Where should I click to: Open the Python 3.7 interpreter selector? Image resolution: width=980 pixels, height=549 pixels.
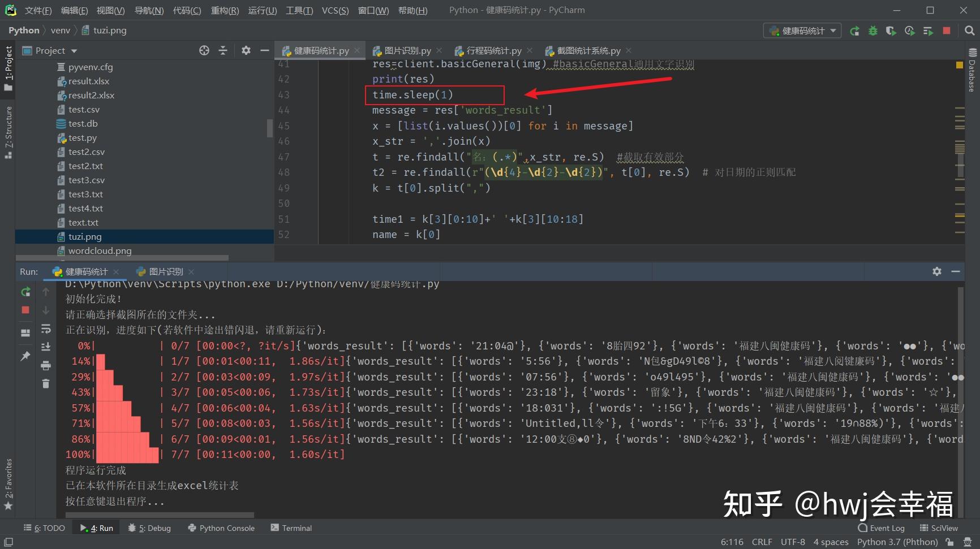click(x=898, y=541)
